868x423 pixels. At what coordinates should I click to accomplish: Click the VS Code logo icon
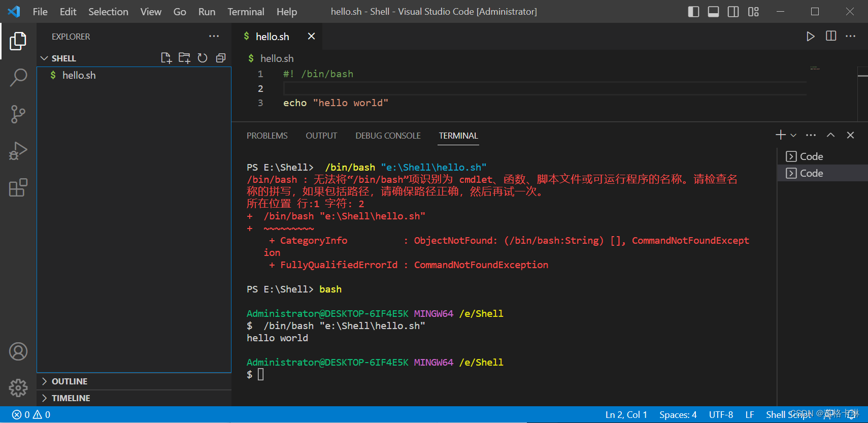pyautogui.click(x=14, y=11)
